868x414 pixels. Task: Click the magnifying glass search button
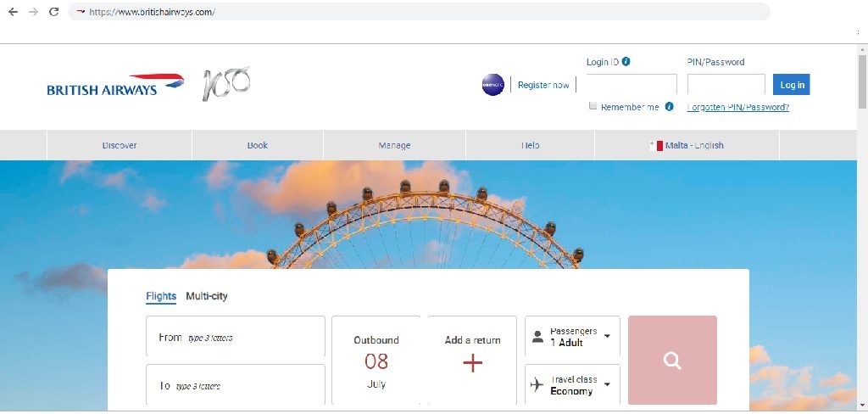tap(672, 361)
